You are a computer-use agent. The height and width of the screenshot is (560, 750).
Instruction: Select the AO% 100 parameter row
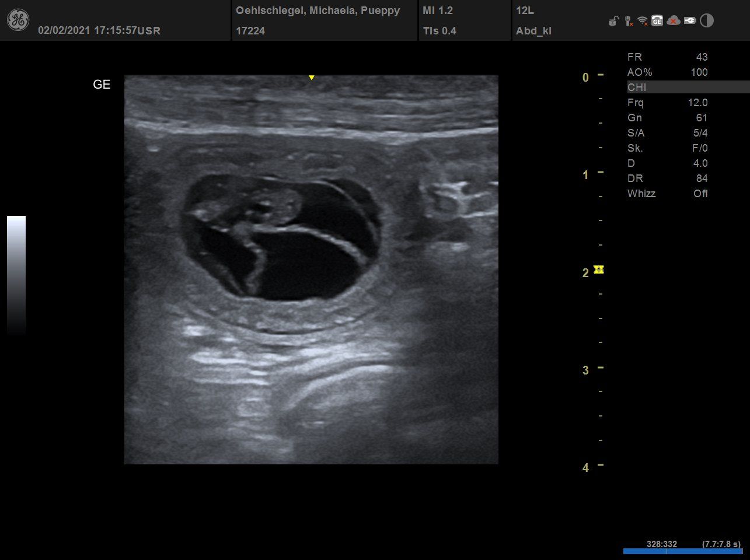click(668, 72)
